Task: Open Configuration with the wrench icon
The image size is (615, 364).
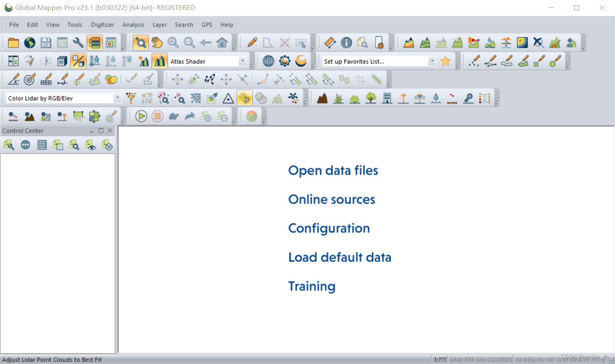Action: [78, 42]
